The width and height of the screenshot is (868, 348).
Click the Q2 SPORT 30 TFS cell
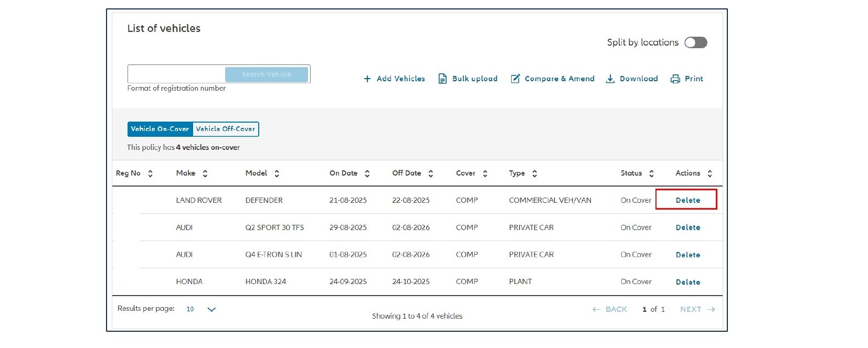click(274, 227)
